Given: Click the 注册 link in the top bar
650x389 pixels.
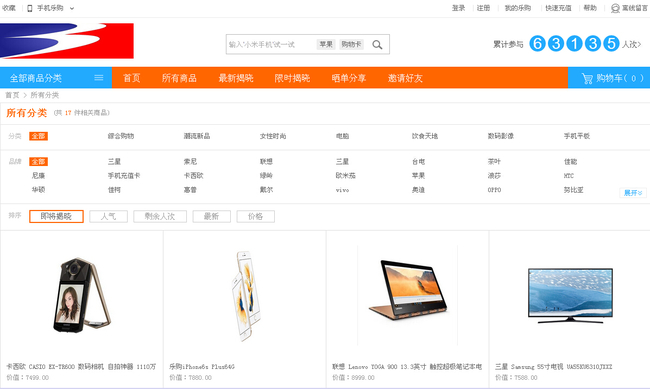Looking at the screenshot, I should [x=483, y=8].
